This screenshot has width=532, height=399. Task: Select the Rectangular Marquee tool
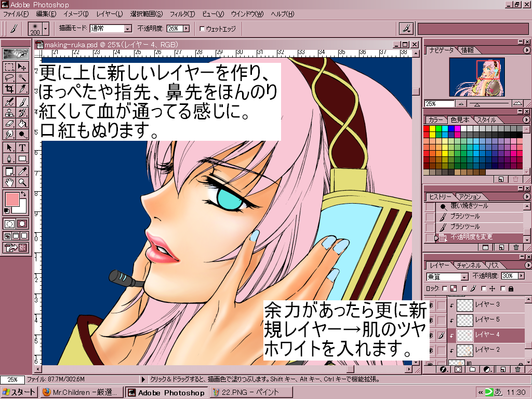pyautogui.click(x=9, y=67)
